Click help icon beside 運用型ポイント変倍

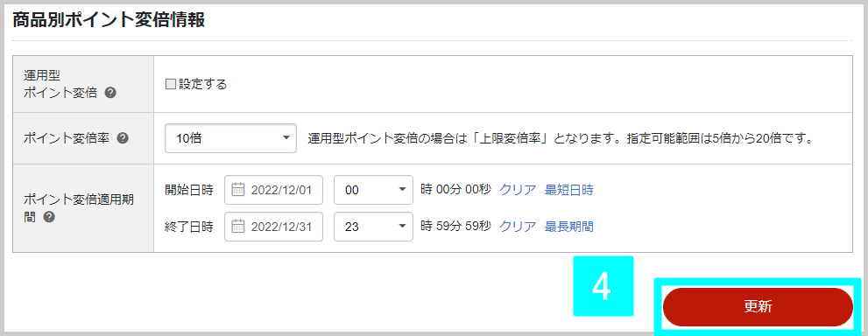110,94
